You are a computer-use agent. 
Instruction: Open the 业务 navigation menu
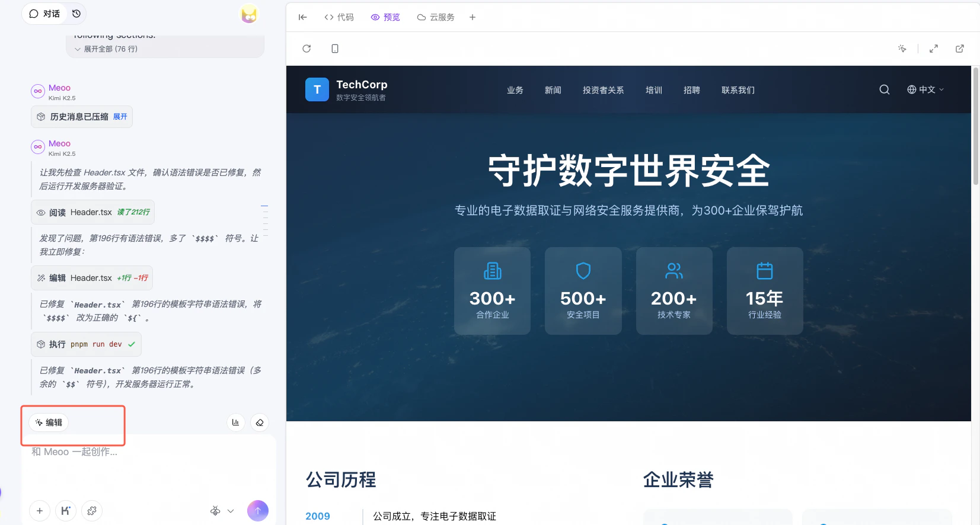coord(515,90)
